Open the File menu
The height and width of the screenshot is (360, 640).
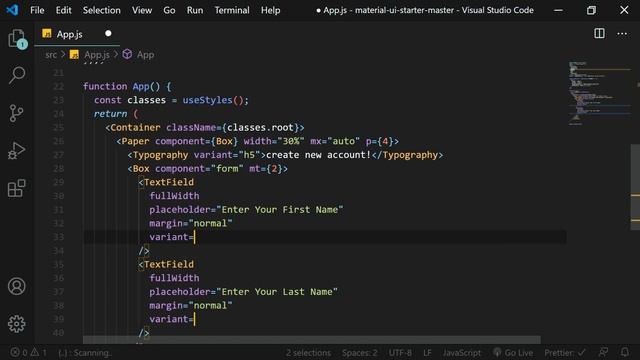click(37, 10)
